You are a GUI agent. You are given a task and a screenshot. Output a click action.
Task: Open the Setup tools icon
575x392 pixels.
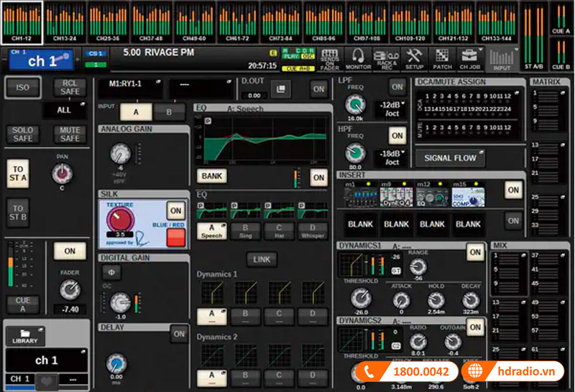(x=415, y=59)
